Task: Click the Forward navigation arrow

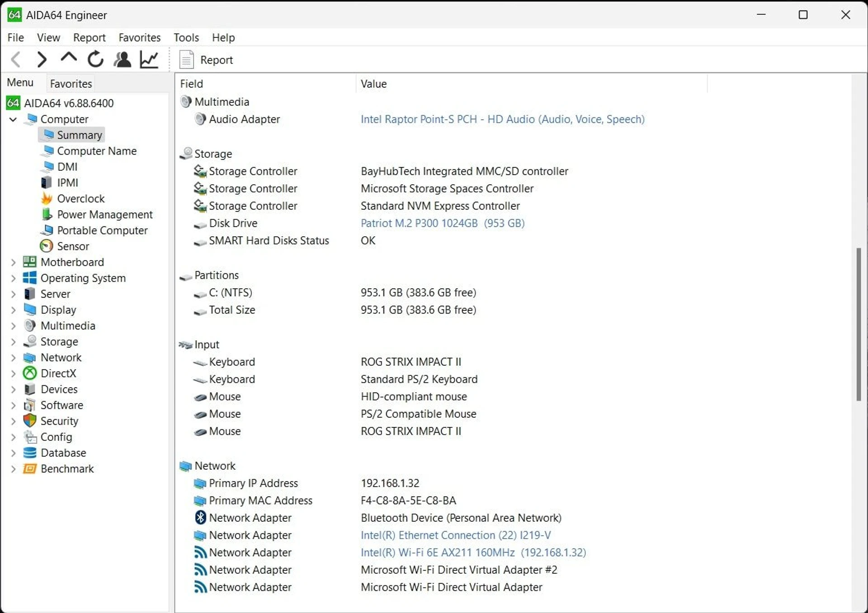Action: (42, 59)
